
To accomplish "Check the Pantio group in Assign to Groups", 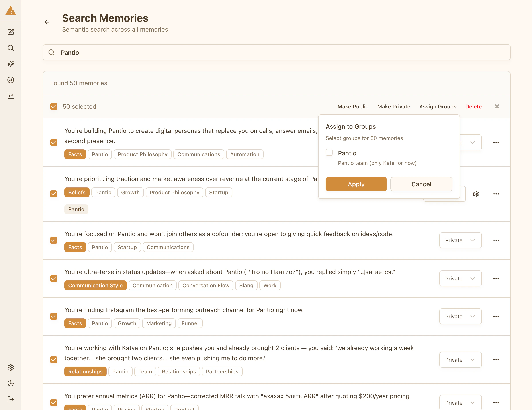I will (329, 152).
